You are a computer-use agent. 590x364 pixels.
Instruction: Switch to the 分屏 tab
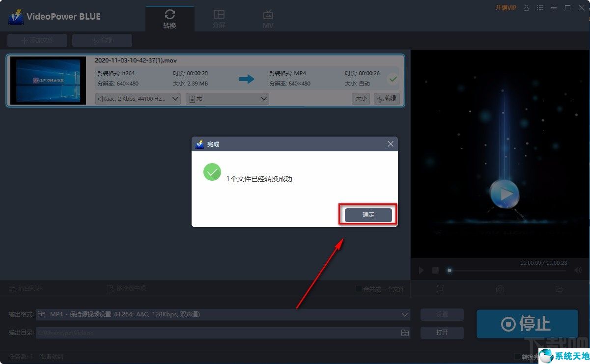coord(219,18)
